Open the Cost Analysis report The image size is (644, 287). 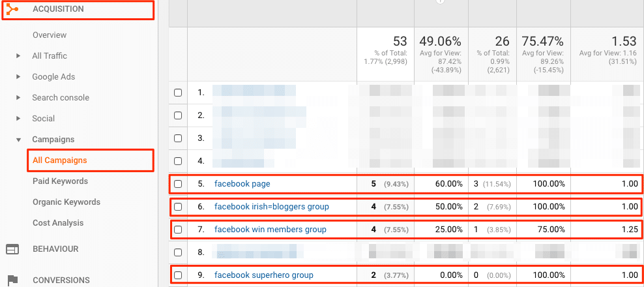(x=59, y=223)
